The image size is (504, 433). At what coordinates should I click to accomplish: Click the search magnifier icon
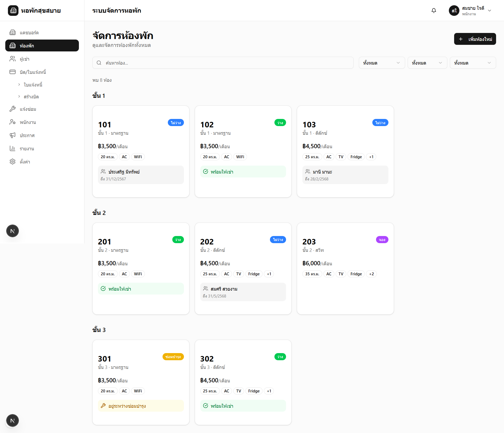[99, 63]
